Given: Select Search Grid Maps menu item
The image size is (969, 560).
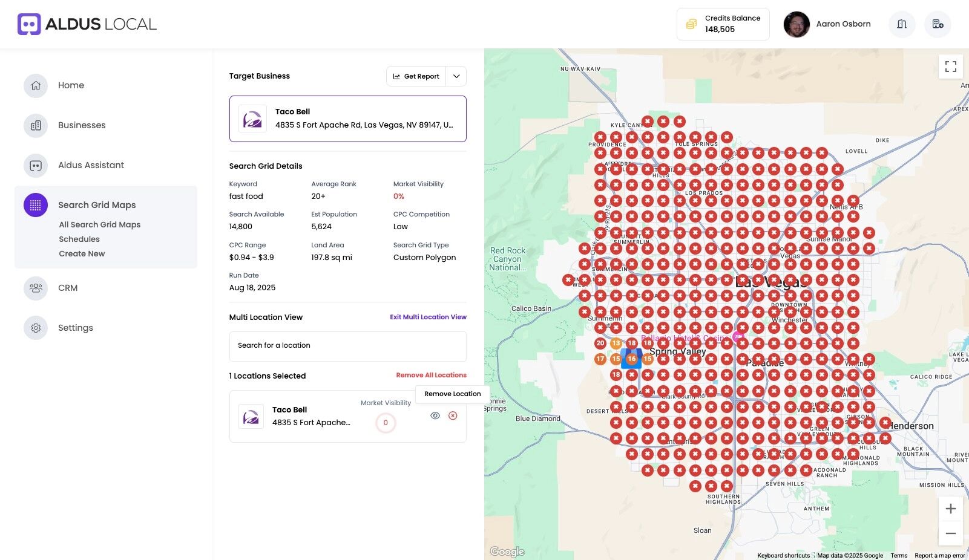Looking at the screenshot, I should (97, 205).
